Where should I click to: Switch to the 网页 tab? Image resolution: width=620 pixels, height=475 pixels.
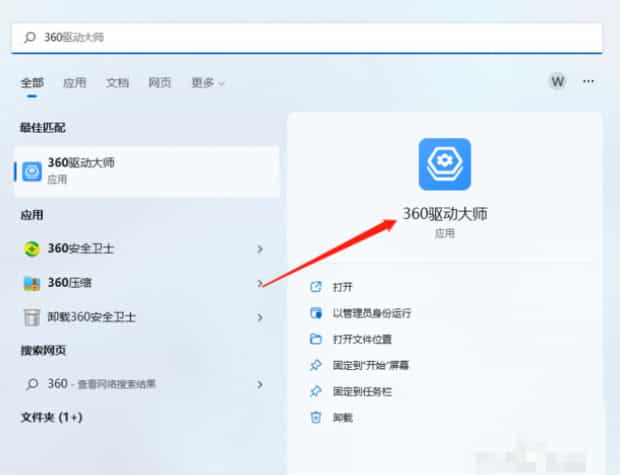coord(160,83)
